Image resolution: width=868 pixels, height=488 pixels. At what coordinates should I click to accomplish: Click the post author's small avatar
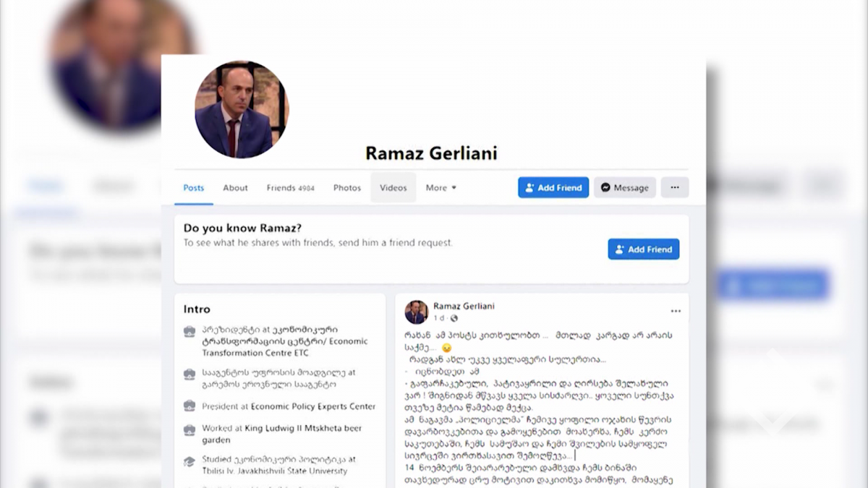pos(416,312)
